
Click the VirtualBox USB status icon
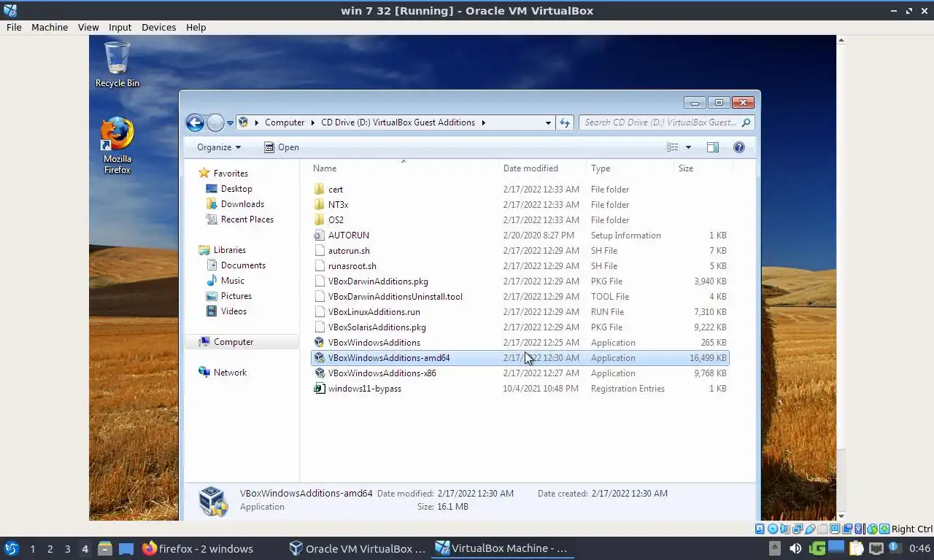[810, 529]
